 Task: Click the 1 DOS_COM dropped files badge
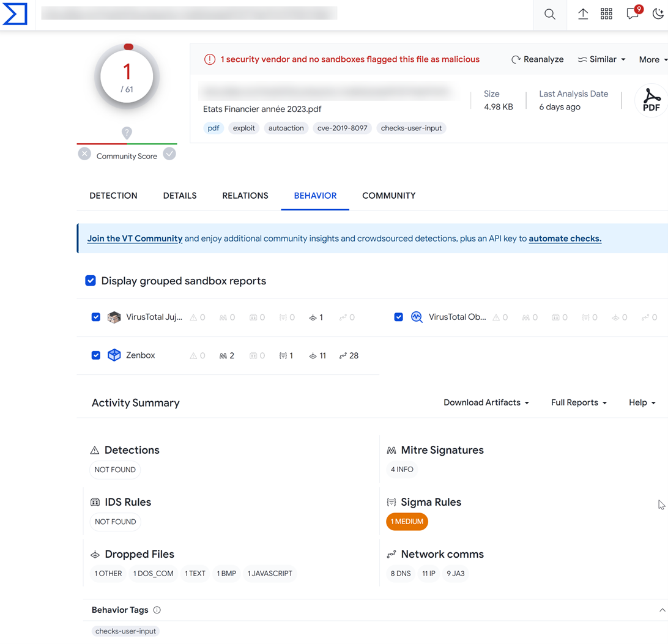(153, 573)
